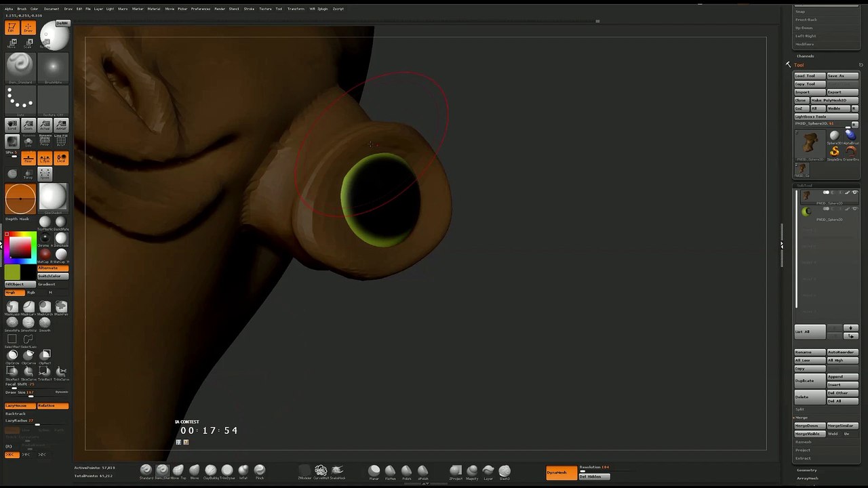Expand the Geometry section
Screen dimensions: 868x488
coord(806,470)
